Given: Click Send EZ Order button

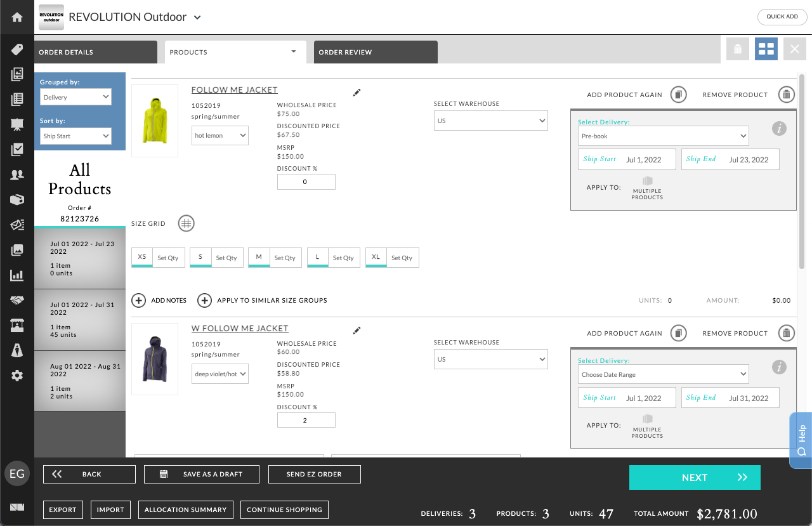Looking at the screenshot, I should click(315, 474).
